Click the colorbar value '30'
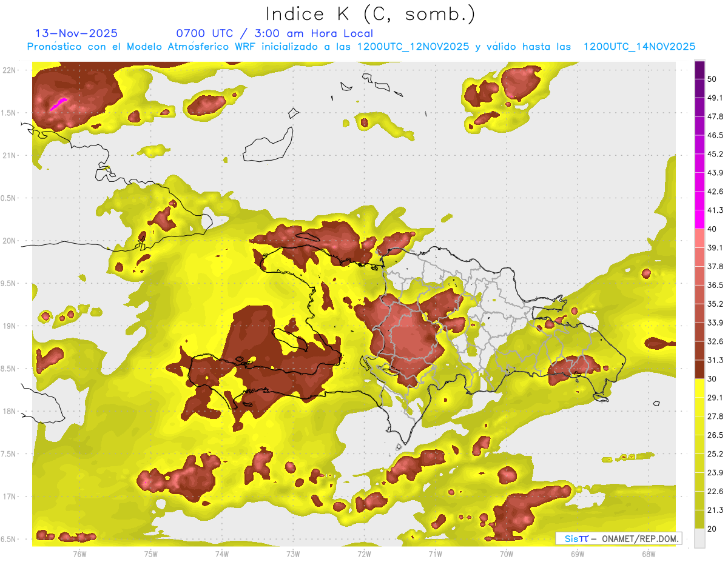Viewport: 728px width, 562px height. [x=713, y=379]
